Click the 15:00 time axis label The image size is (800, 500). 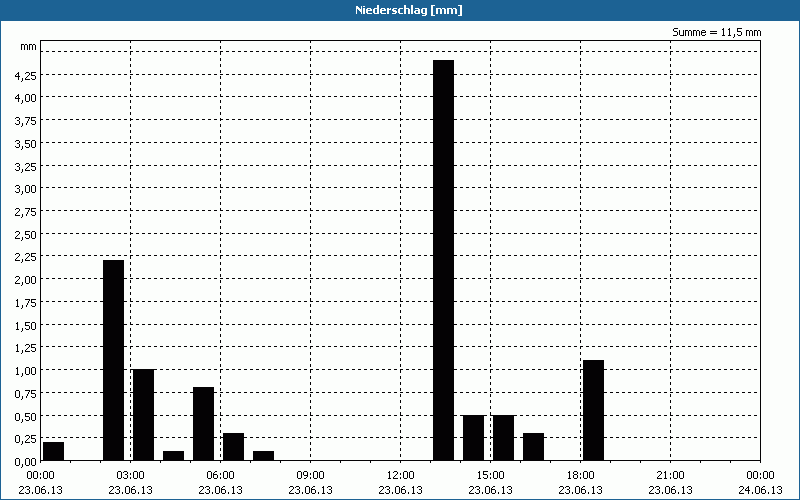pos(490,476)
